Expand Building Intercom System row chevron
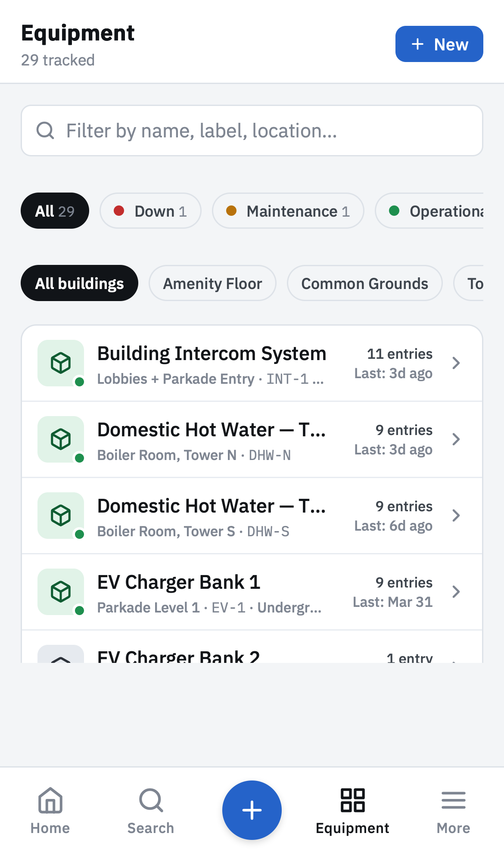The width and height of the screenshot is (504, 858). point(456,363)
